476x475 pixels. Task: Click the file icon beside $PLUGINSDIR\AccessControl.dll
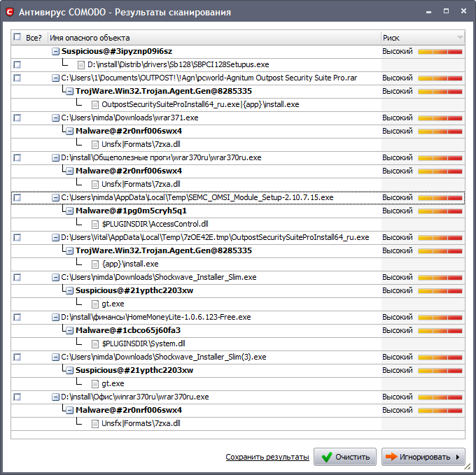pyautogui.click(x=95, y=225)
